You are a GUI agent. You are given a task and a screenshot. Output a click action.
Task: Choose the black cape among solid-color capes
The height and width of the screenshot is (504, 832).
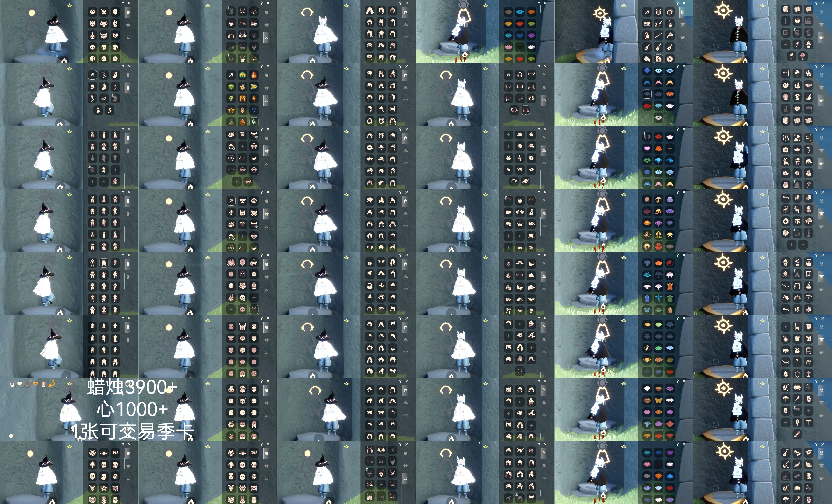point(520,47)
